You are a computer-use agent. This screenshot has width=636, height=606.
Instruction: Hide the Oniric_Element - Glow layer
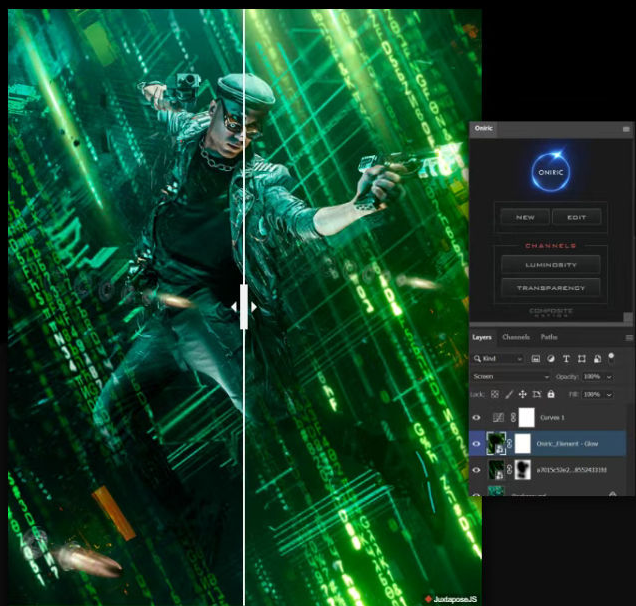476,443
